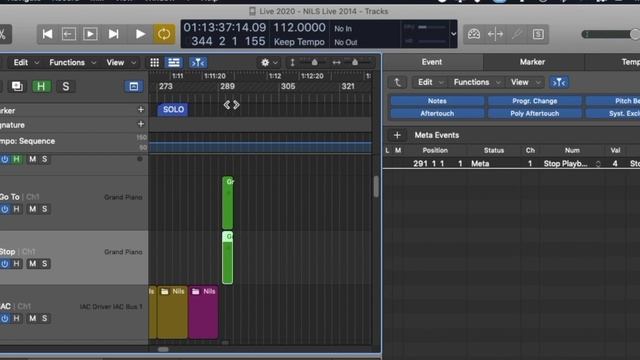
Task: Solo the Go To track
Action: click(x=44, y=209)
